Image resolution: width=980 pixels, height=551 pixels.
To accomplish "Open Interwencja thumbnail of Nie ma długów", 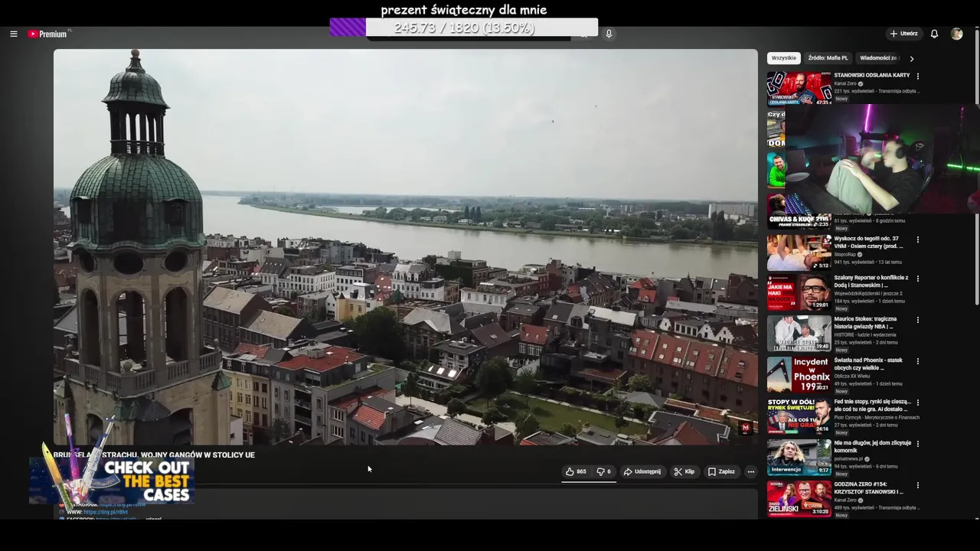I will click(x=799, y=458).
